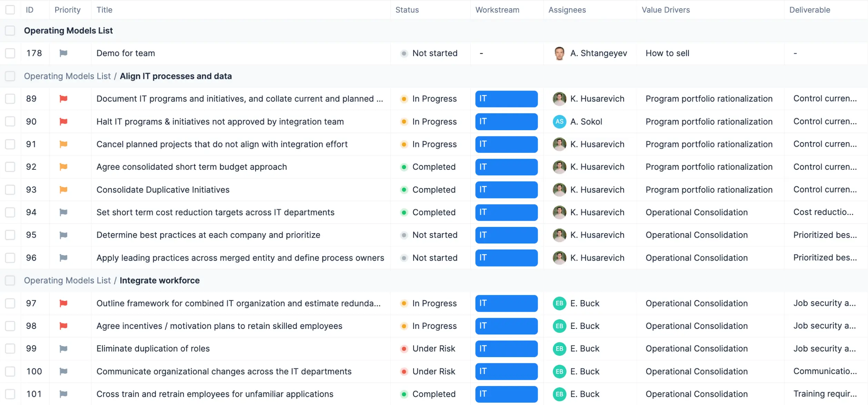Screen dimensions: 868x405
Task: Click the Value Drivers column header
Action: [666, 10]
